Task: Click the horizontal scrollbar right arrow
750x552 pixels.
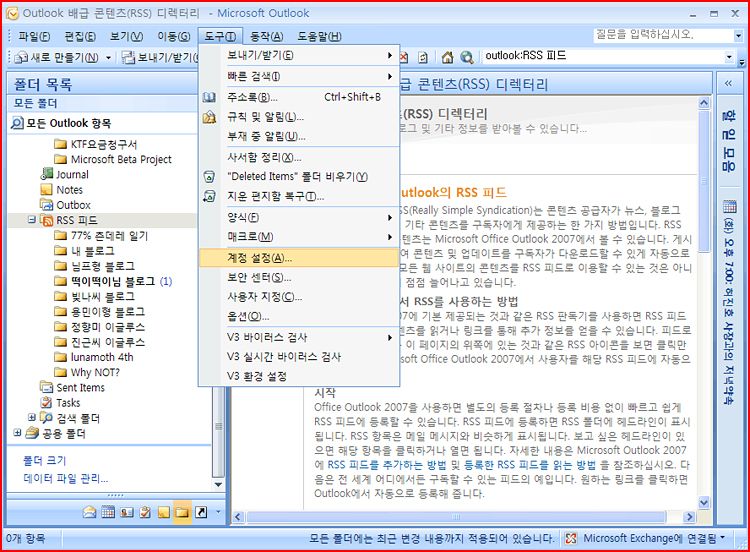Action: (689, 517)
